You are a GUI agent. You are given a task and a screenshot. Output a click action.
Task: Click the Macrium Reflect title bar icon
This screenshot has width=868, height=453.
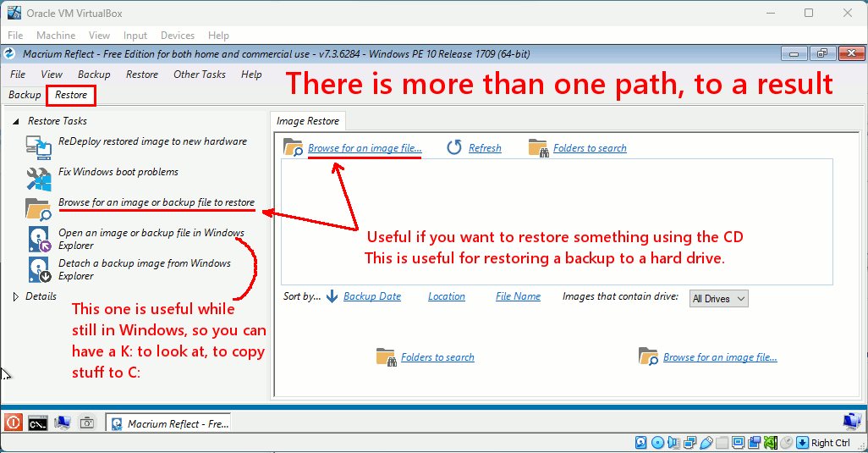click(x=9, y=53)
